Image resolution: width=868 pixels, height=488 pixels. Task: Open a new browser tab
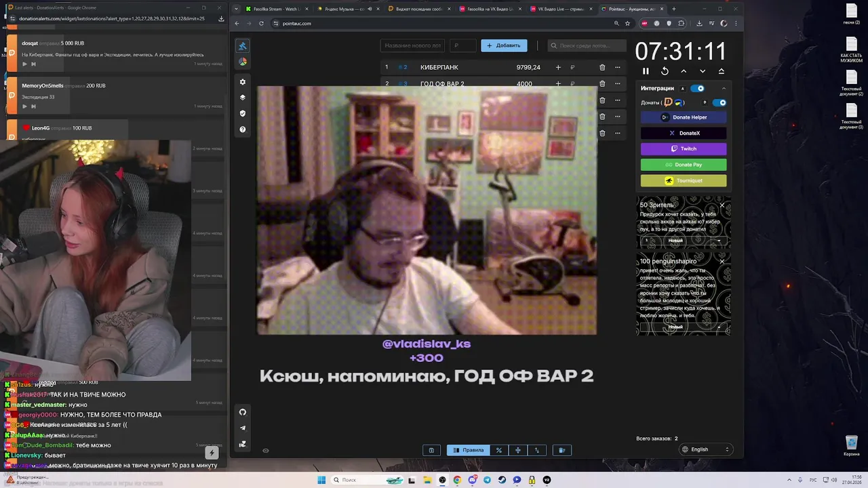pyautogui.click(x=673, y=9)
